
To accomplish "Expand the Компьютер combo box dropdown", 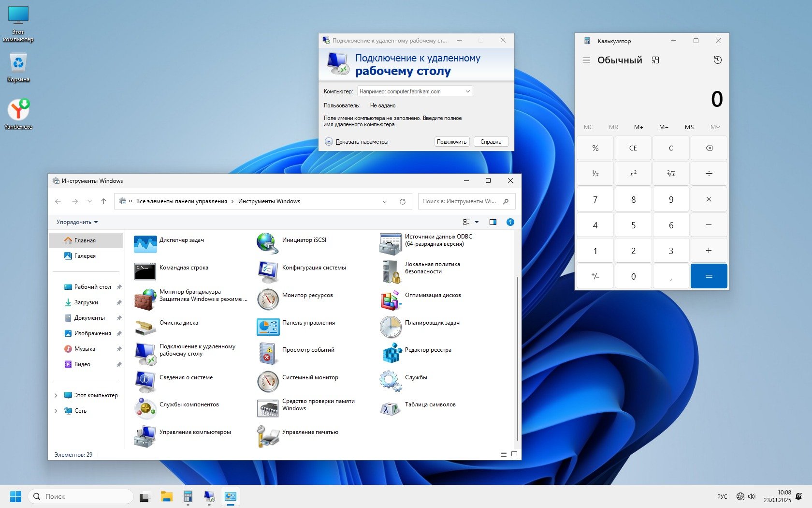I will [467, 91].
